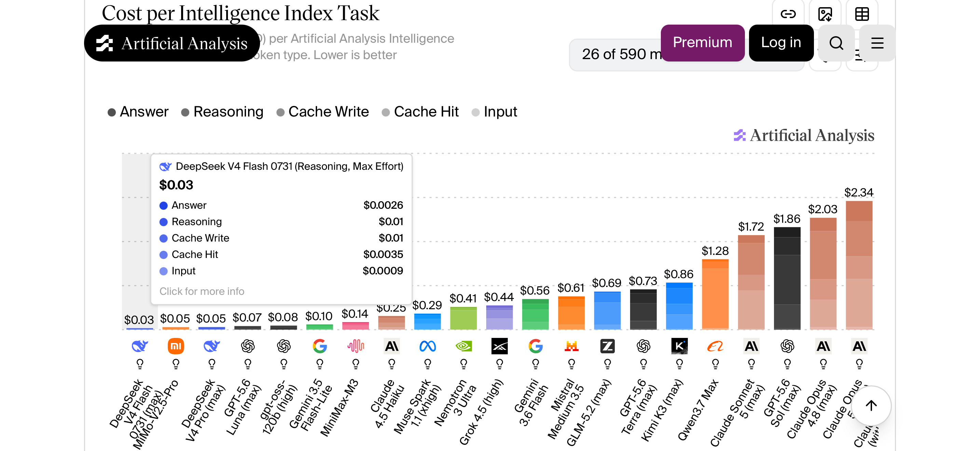Click the scroll-to-top arrow button
Image resolution: width=980 pixels, height=451 pixels.
pyautogui.click(x=871, y=406)
